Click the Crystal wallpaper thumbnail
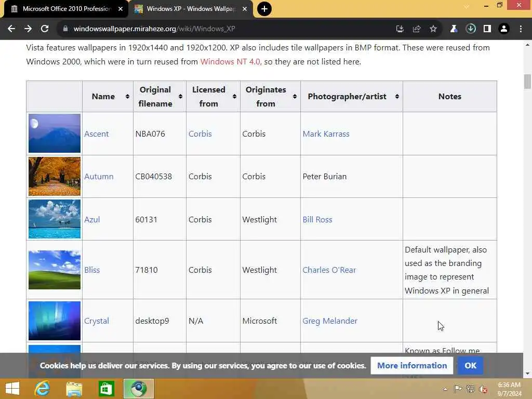Viewport: 532px width, 399px height. coord(55,321)
